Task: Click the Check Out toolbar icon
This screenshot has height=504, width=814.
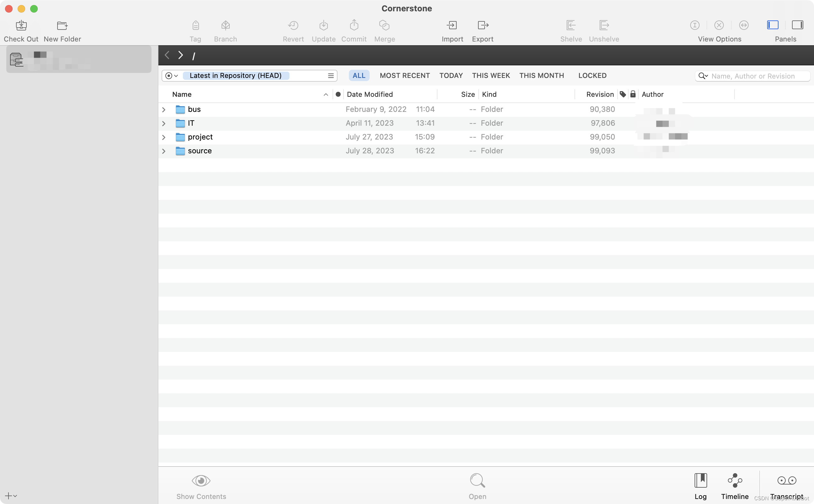Action: pyautogui.click(x=21, y=26)
